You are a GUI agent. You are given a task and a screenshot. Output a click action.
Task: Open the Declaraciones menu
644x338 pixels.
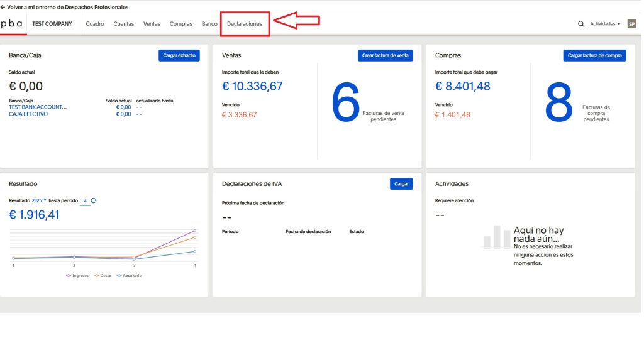pos(244,24)
